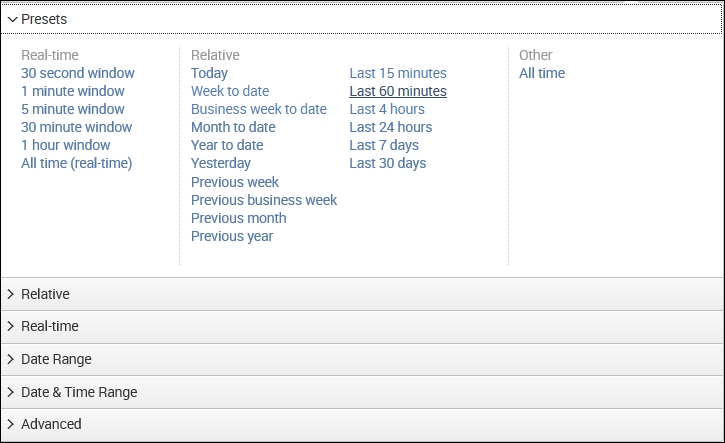The width and height of the screenshot is (725, 443).
Task: Click the Last 60 minutes link
Action: pos(398,91)
